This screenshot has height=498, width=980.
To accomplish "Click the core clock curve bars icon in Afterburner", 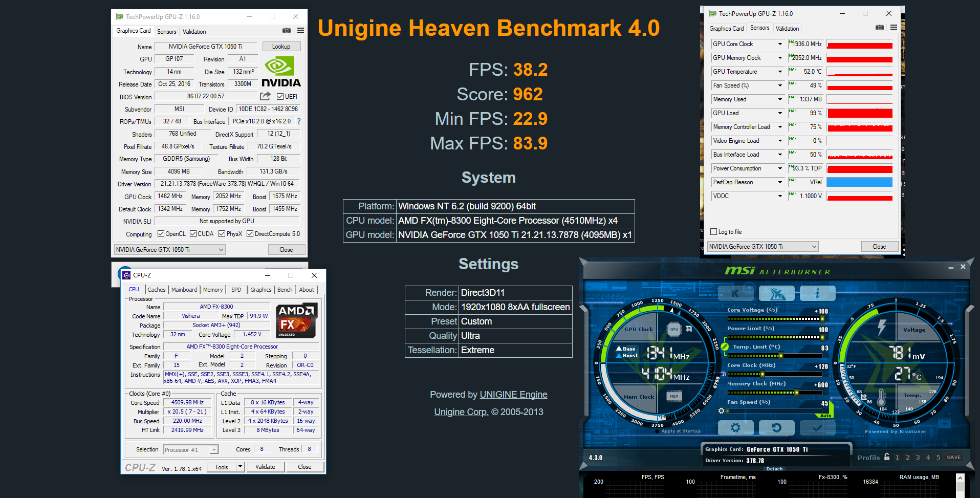I will pos(723,374).
